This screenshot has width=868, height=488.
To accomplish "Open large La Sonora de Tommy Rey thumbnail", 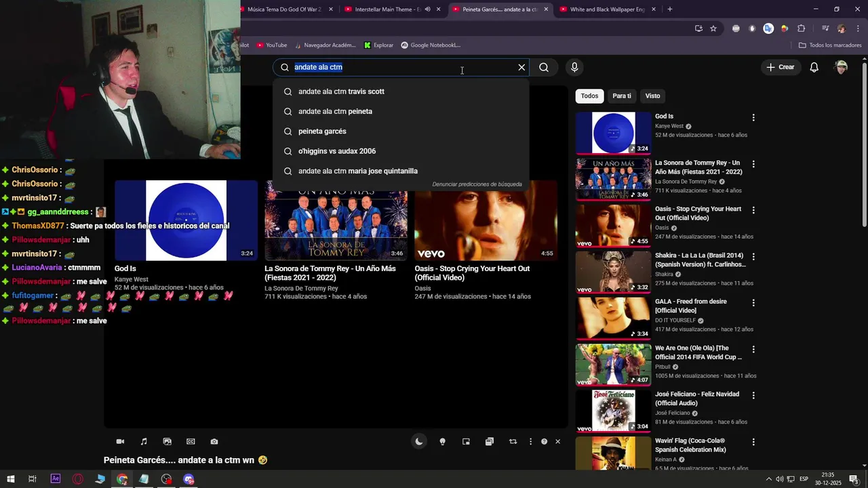I will click(x=336, y=220).
